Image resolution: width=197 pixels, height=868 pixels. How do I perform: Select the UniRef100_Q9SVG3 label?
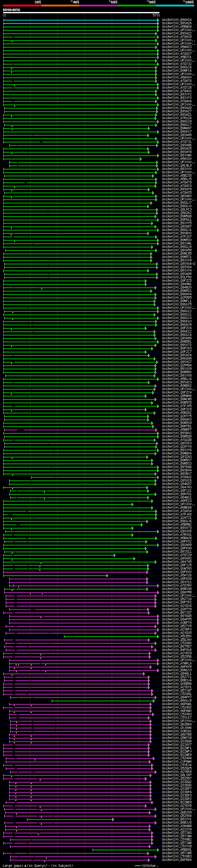point(177,443)
